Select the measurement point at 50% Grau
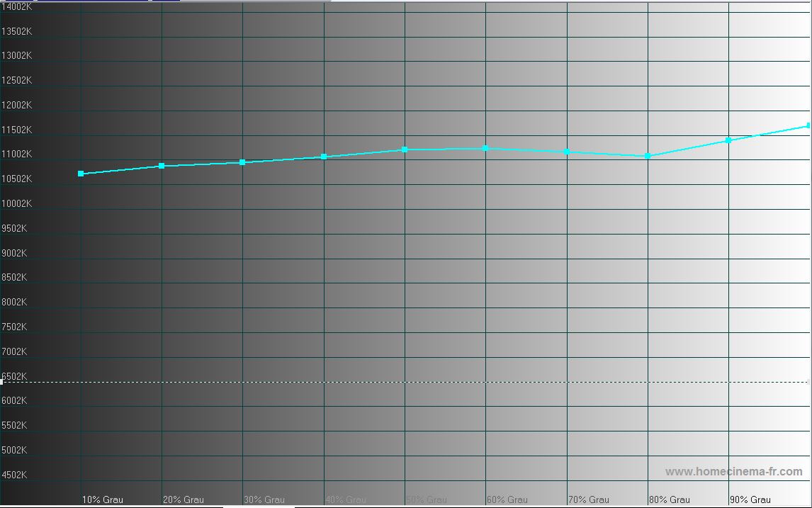This screenshot has height=508, width=812. pyautogui.click(x=405, y=149)
